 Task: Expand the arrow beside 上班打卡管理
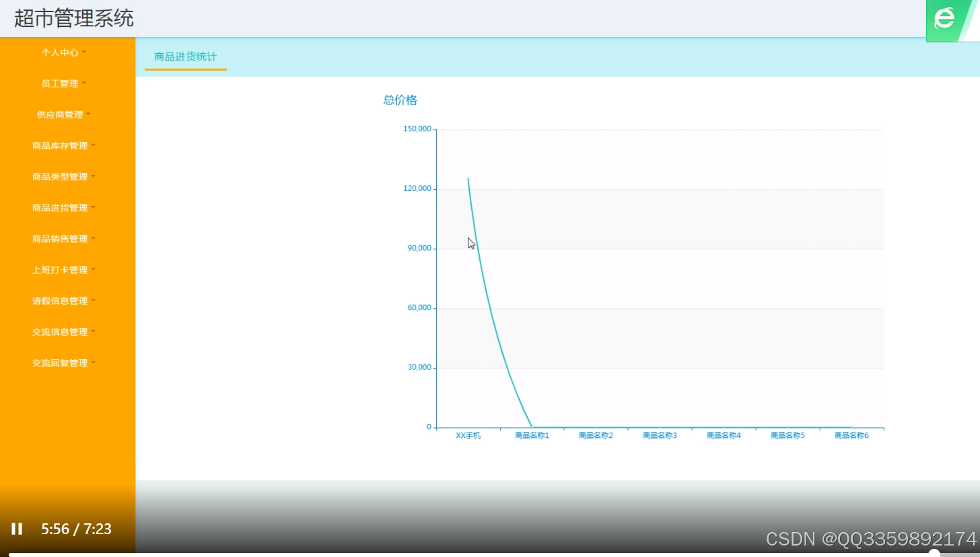[x=93, y=268]
